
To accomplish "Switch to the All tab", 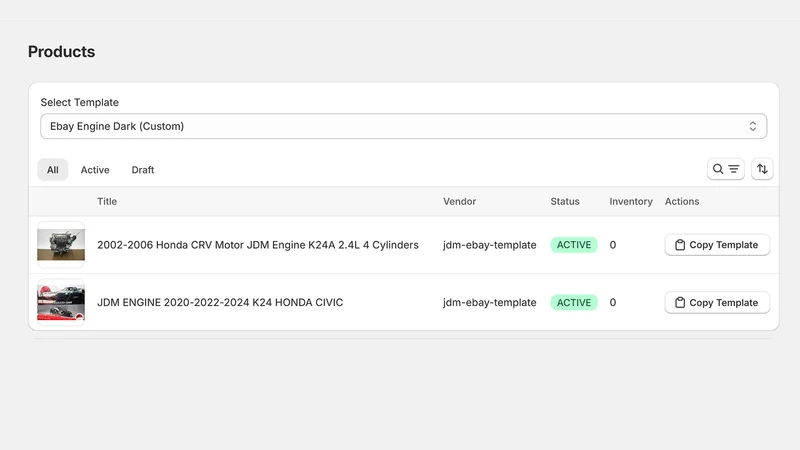I will pos(53,170).
